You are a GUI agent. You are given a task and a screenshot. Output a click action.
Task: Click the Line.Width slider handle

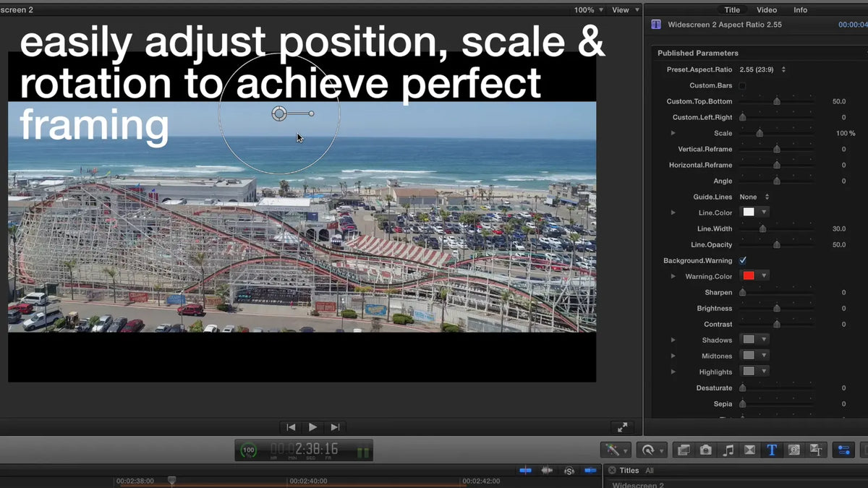coord(762,229)
